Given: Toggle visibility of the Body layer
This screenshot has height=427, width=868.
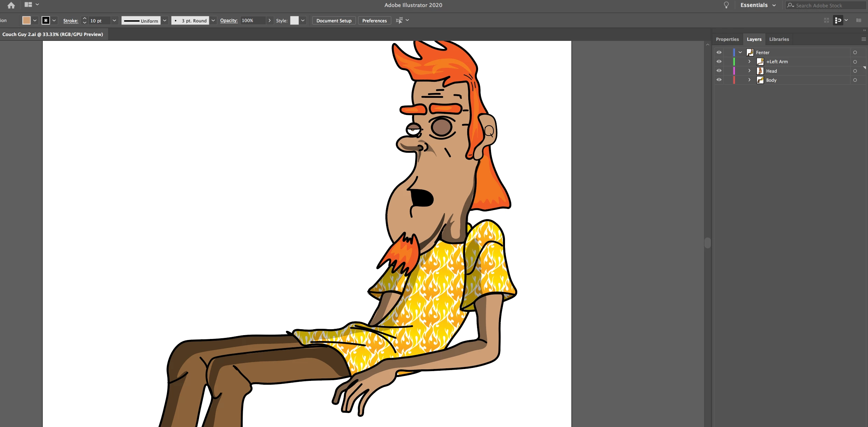Looking at the screenshot, I should coord(719,80).
